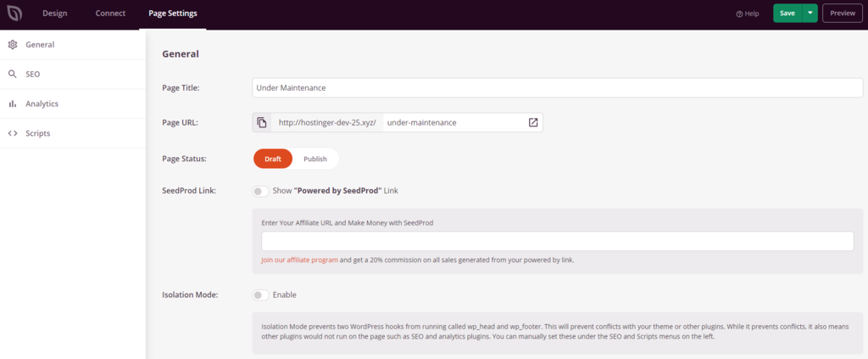868x359 pixels.
Task: Set page status to Draft
Action: 273,159
